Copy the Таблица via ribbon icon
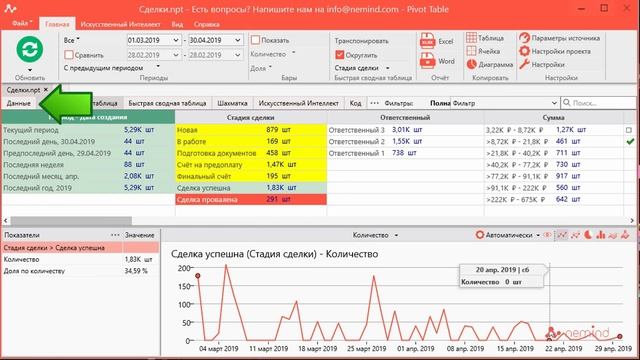Screen dimensions: 640x360 click(x=471, y=38)
